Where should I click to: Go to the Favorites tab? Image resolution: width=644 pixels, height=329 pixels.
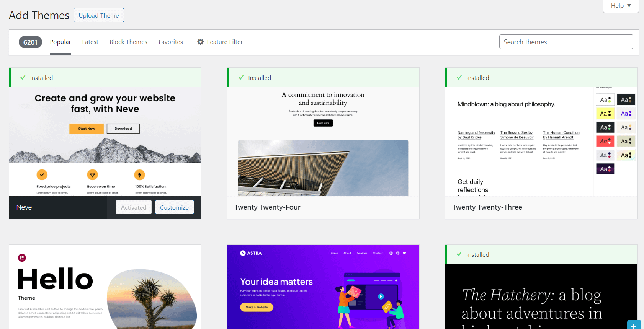[171, 42]
